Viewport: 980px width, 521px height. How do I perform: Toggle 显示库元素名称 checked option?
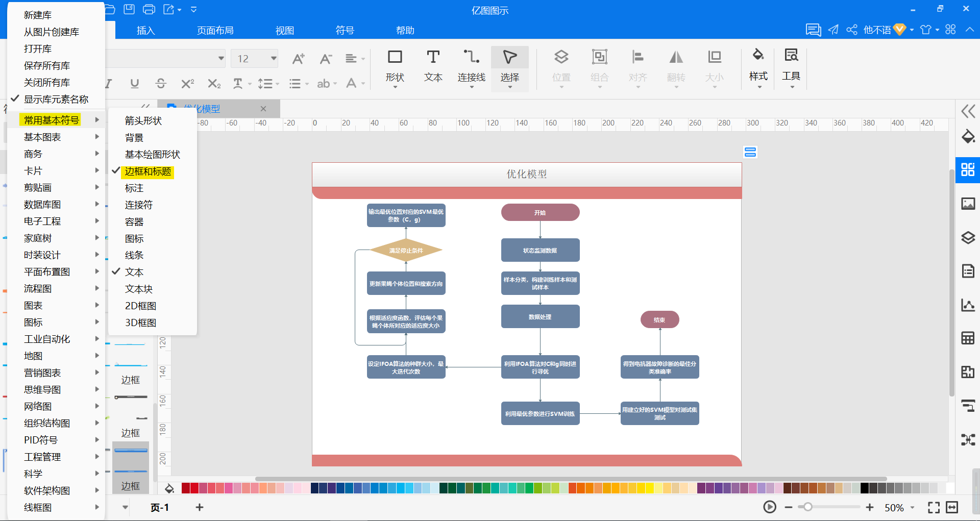pyautogui.click(x=56, y=99)
